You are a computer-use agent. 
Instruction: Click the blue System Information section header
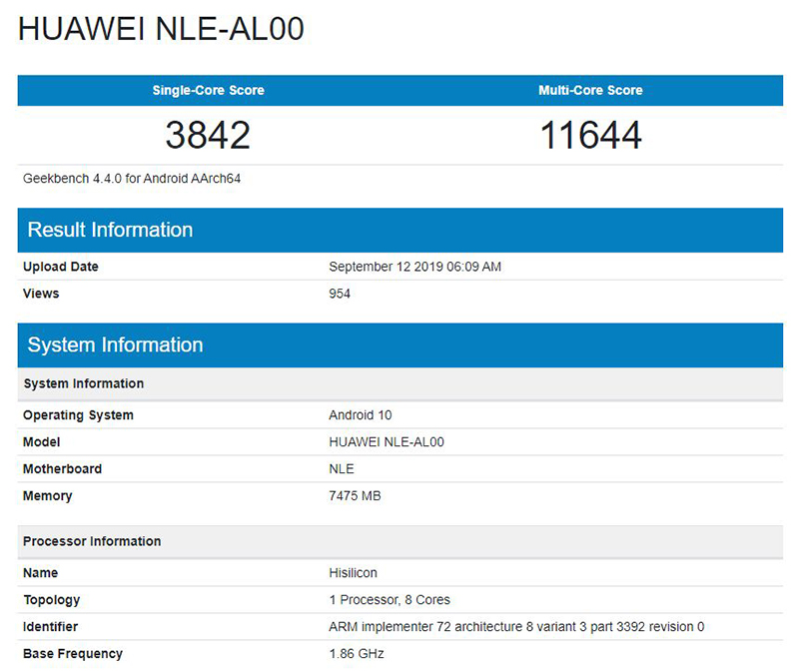coord(115,345)
